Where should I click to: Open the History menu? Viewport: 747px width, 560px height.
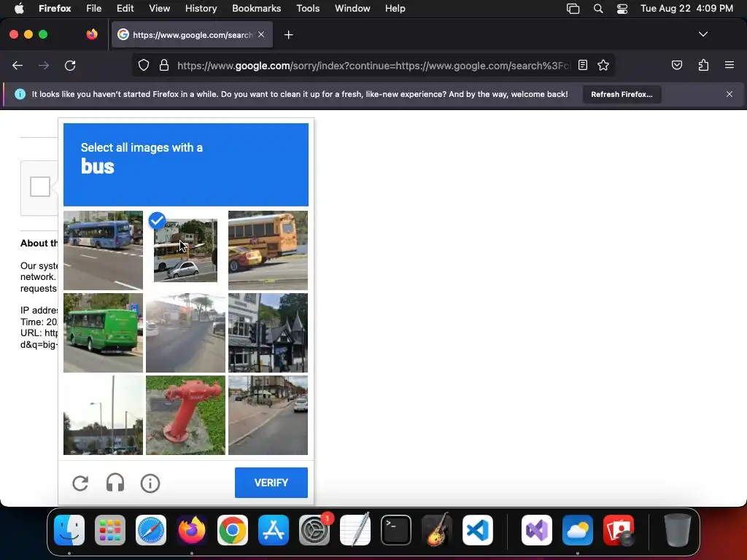pos(201,9)
